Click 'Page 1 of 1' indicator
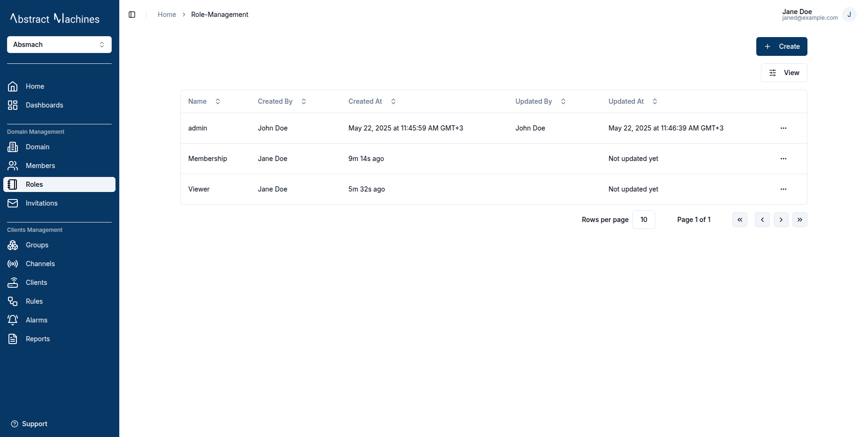Image resolution: width=868 pixels, height=437 pixels. 694,220
